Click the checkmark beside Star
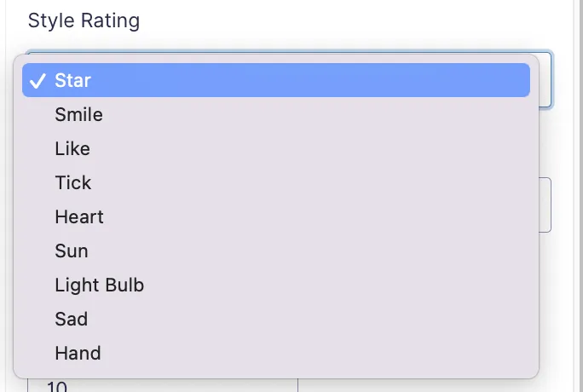The height and width of the screenshot is (392, 583). tap(38, 81)
